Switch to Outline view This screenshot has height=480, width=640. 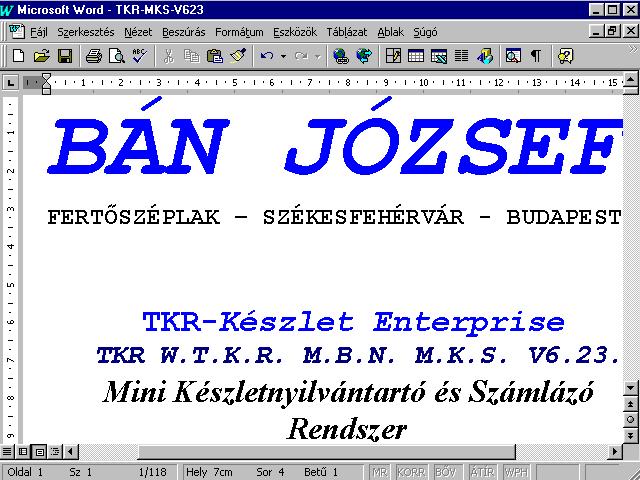55,451
